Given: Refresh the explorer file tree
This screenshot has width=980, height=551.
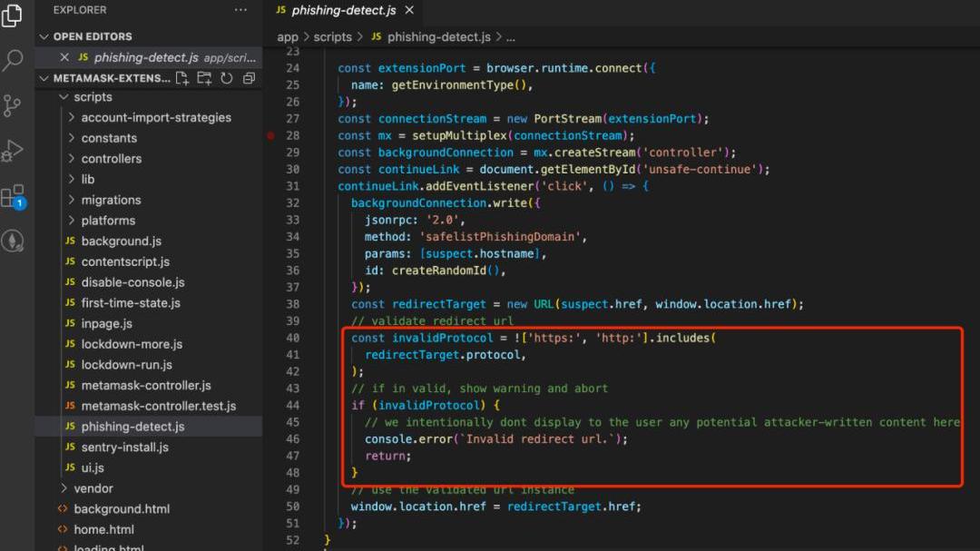Looking at the screenshot, I should click(226, 78).
